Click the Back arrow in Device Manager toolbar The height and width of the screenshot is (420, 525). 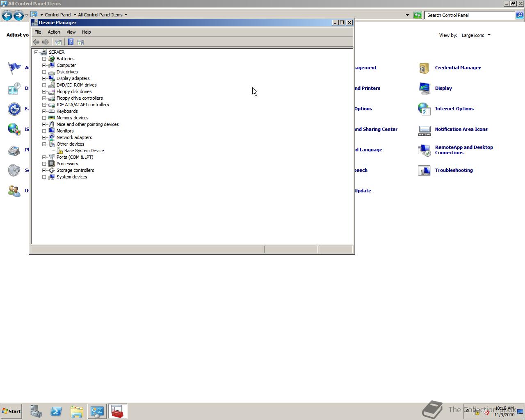pos(36,42)
